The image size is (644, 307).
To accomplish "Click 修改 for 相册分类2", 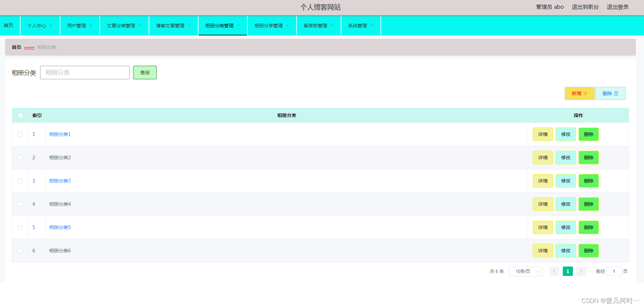I will pos(566,158).
